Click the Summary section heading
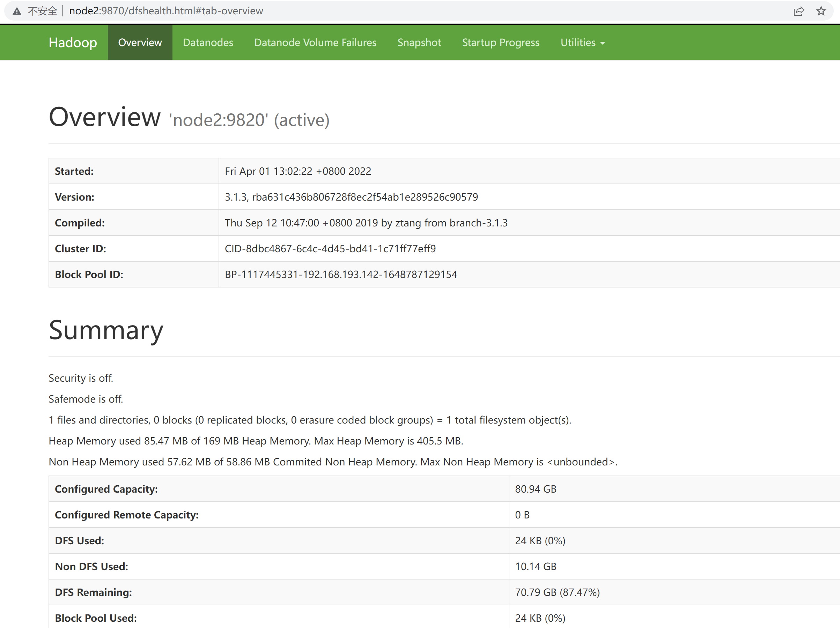This screenshot has height=628, width=840. (105, 330)
